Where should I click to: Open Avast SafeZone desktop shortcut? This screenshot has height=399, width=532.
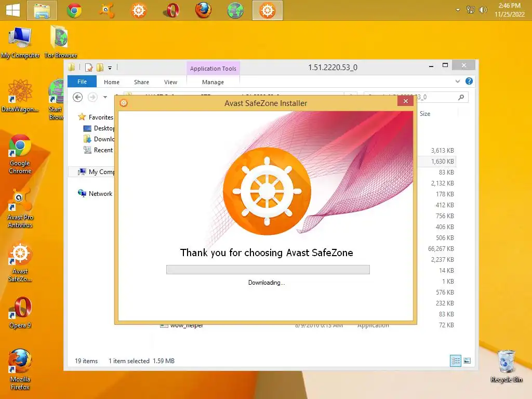(20, 262)
